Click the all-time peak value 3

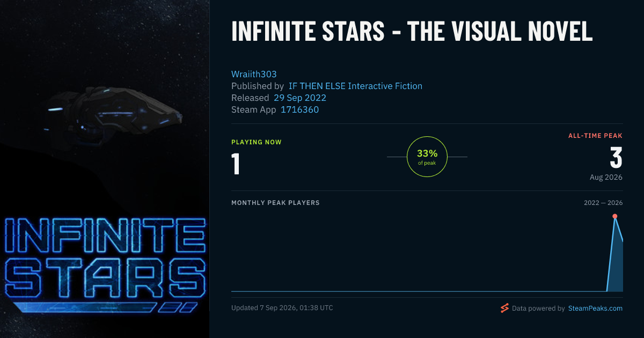616,158
